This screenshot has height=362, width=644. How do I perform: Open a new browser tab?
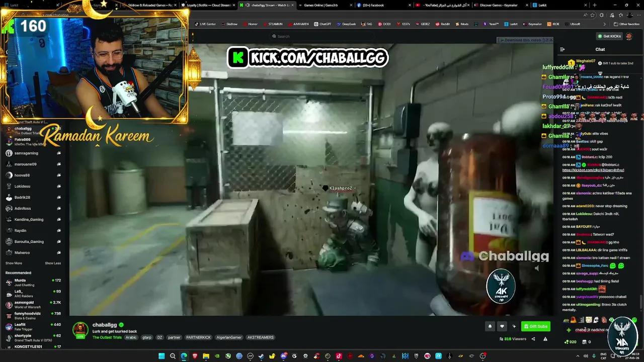[x=595, y=5]
